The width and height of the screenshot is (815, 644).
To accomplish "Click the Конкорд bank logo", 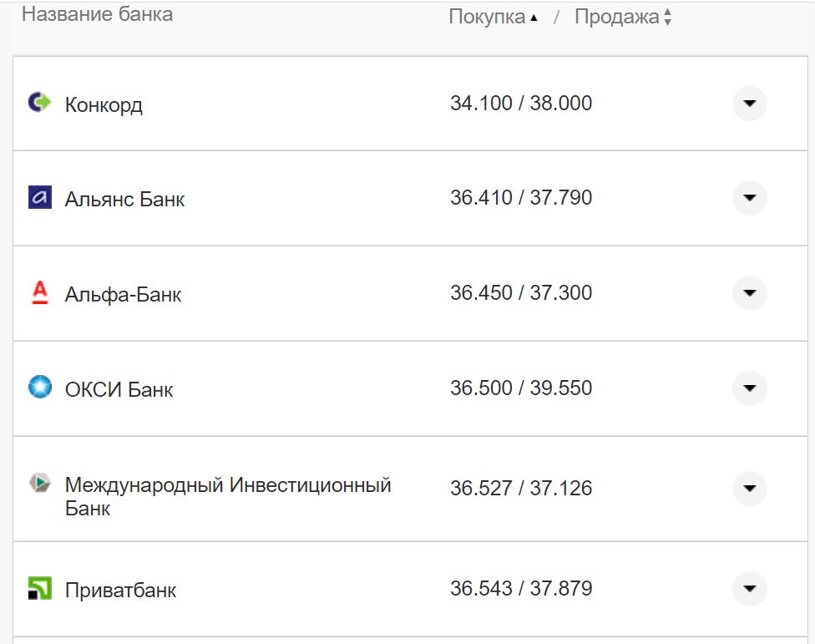I will pos(40,103).
